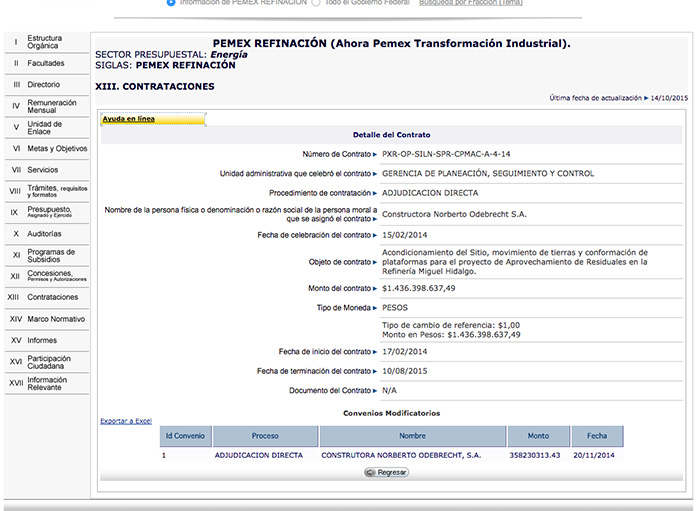Select 'Información de PEMEX REFINACIÓN' radio option
The height and width of the screenshot is (511, 700).
171,3
